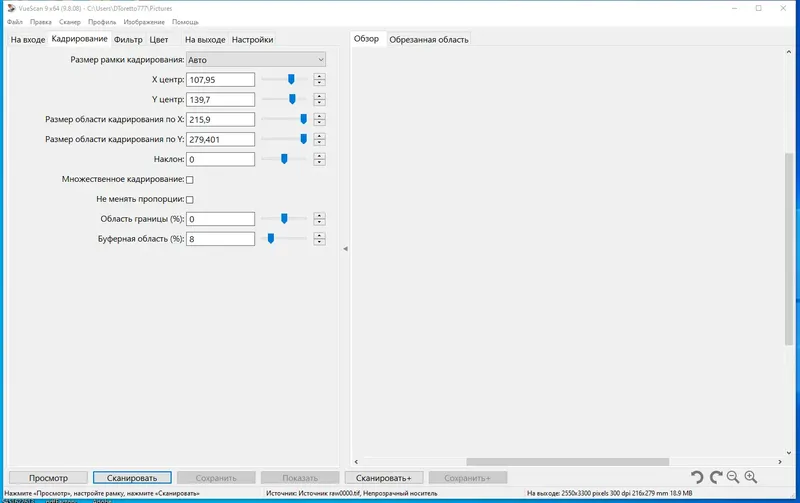The height and width of the screenshot is (503, 800).
Task: Click the Буферная область (%) input field
Action: pyautogui.click(x=220, y=239)
